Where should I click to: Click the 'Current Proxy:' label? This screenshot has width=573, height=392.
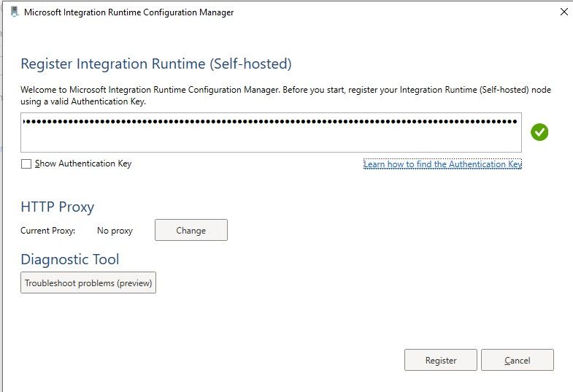tap(48, 231)
